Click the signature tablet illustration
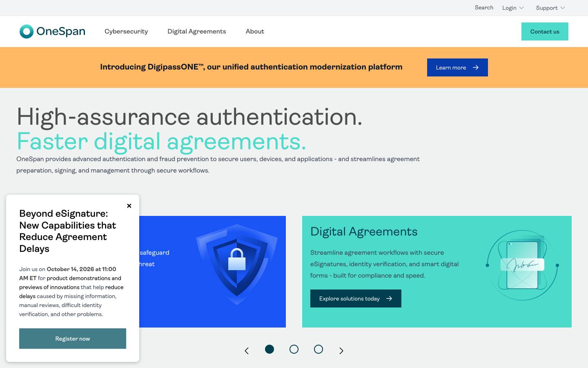 523,265
